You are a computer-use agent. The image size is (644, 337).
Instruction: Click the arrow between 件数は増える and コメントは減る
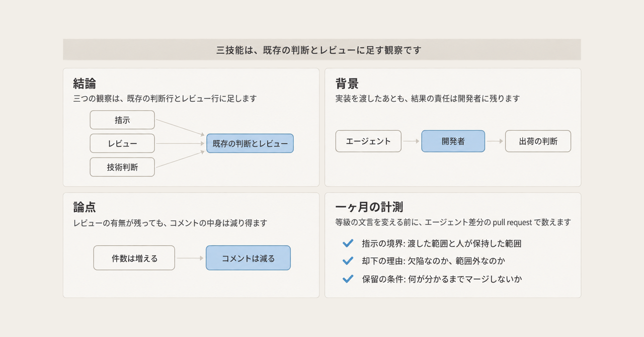190,258
